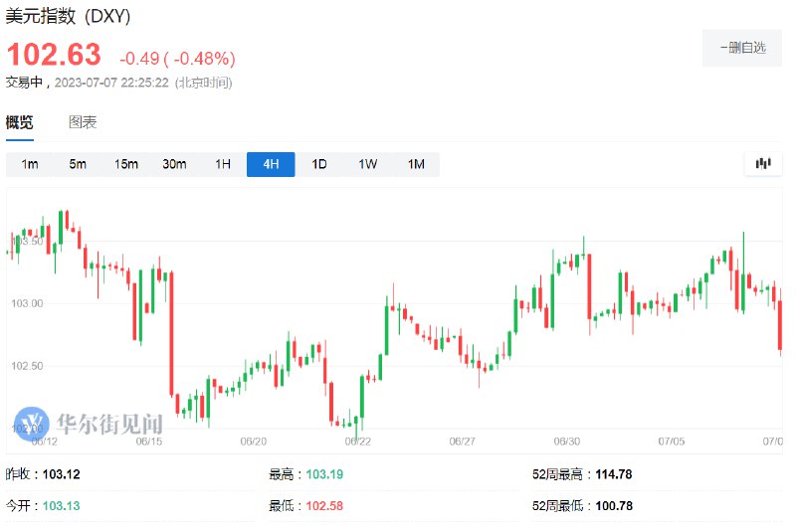
Task: Click the 交易中 trading status text
Action: click(24, 83)
